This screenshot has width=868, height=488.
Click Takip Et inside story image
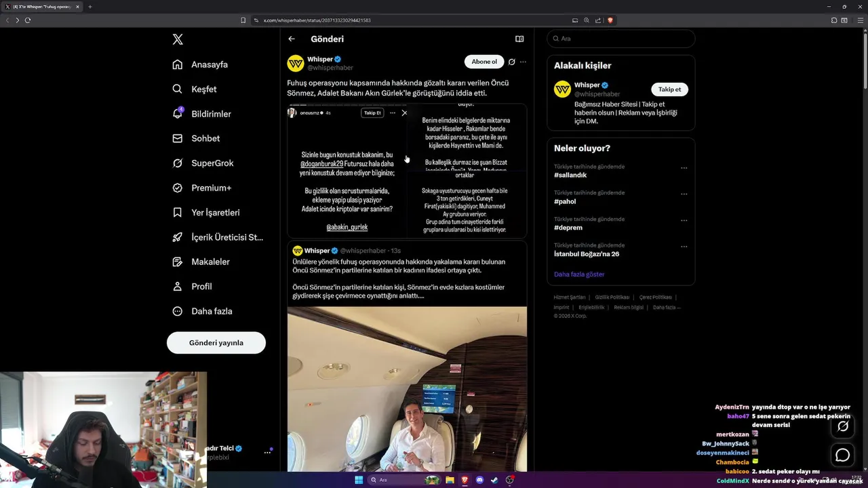point(372,113)
